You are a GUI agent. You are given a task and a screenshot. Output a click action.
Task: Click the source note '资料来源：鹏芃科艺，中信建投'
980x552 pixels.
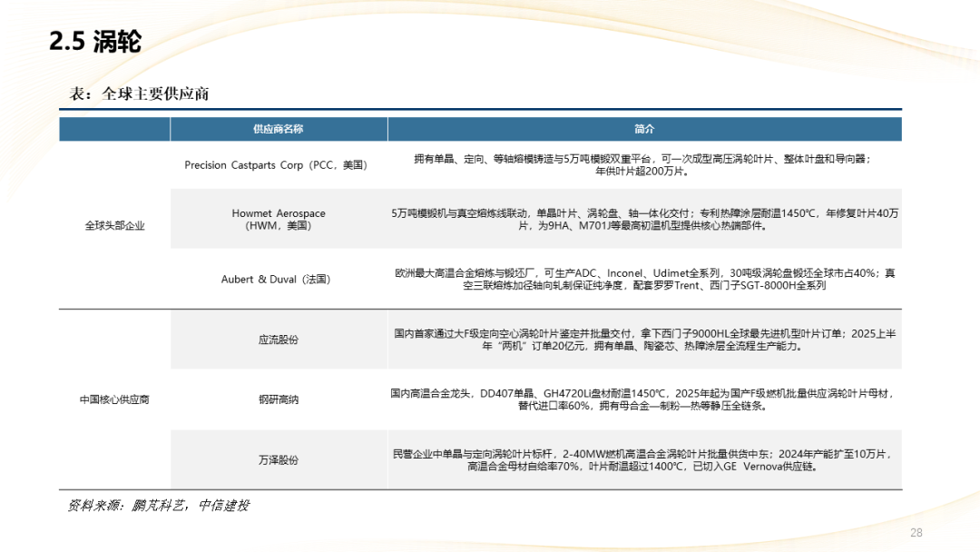point(158,505)
